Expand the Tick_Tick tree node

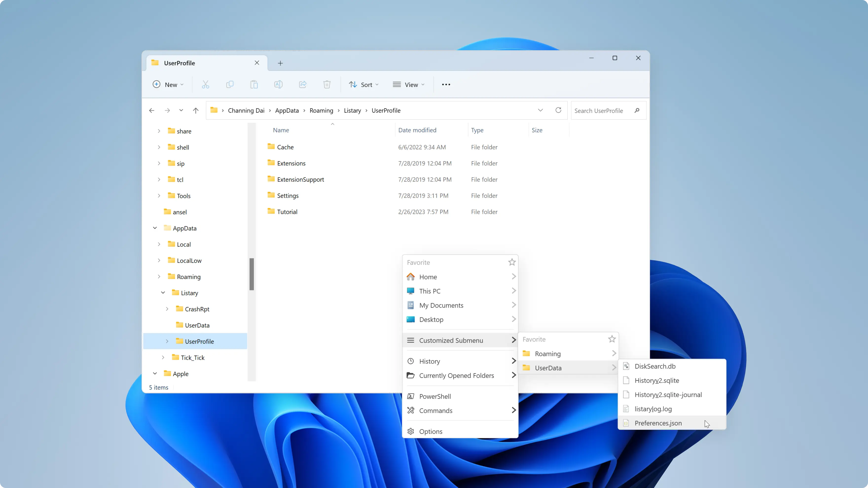click(x=163, y=357)
